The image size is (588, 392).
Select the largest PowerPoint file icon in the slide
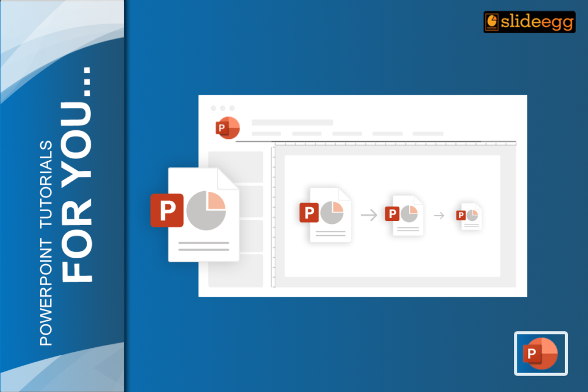pyautogui.click(x=325, y=215)
